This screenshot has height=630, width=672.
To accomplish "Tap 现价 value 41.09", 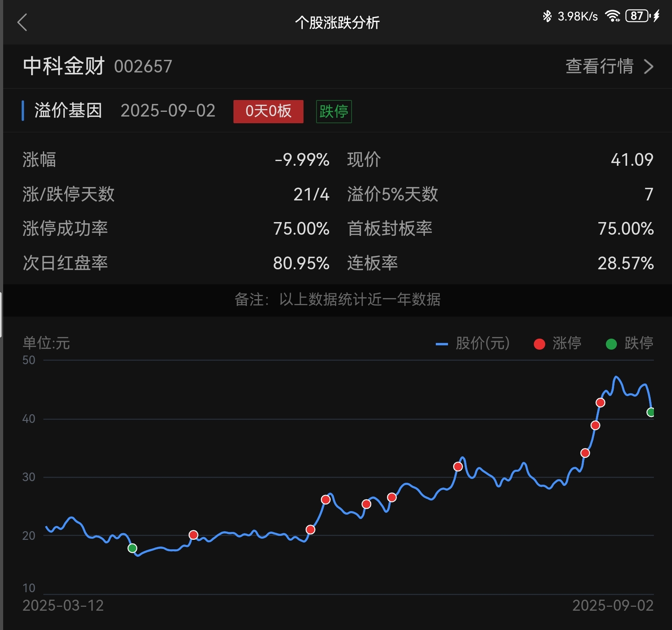I will (x=632, y=160).
